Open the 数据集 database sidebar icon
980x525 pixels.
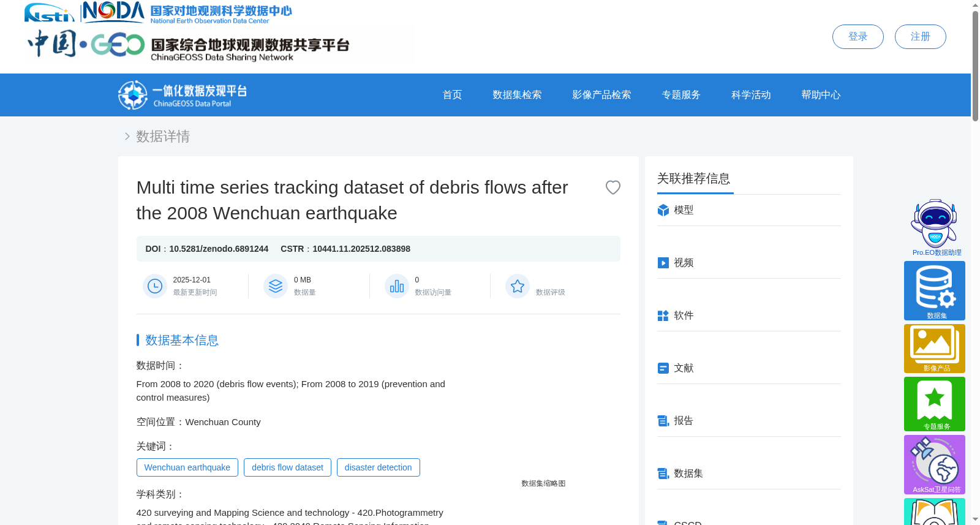pyautogui.click(x=935, y=290)
